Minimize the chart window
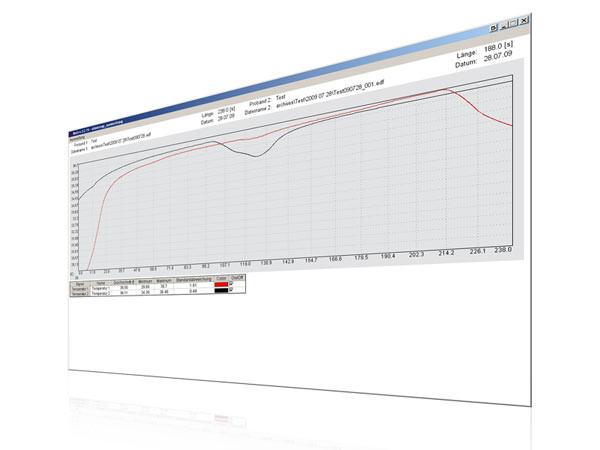Image resolution: width=600 pixels, height=450 pixels. coord(504,25)
